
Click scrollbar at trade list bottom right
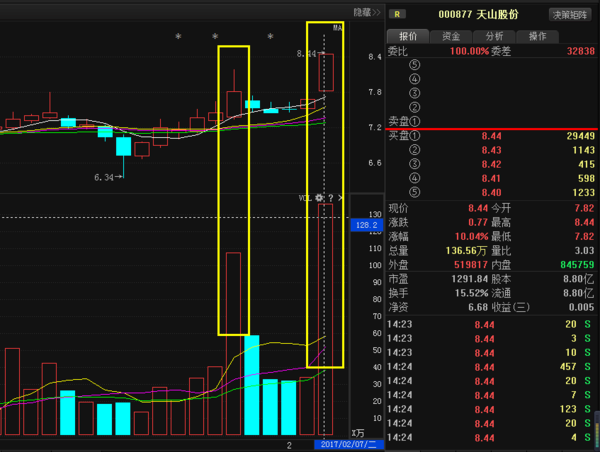point(597,428)
